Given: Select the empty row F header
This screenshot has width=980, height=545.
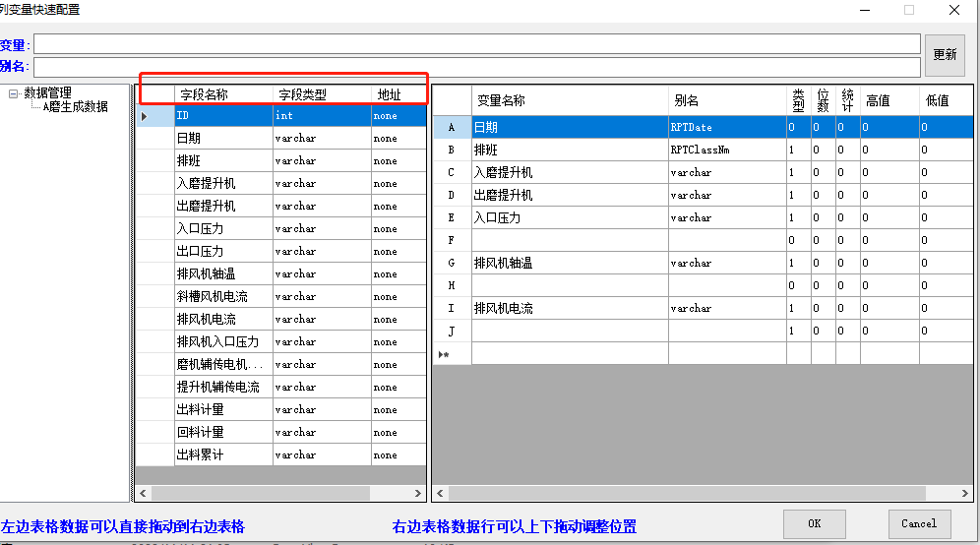Looking at the screenshot, I should pos(452,241).
